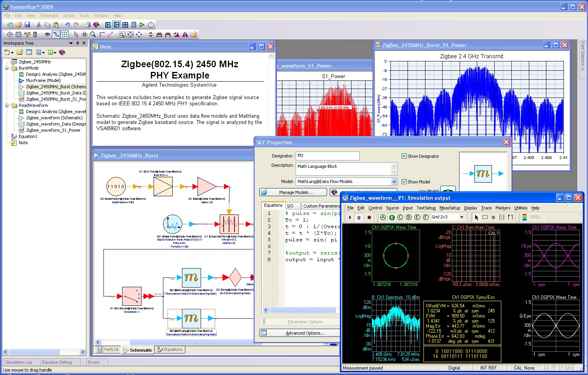Click the rainbow color palette icon
This screenshot has width=588, height=375.
[524, 217]
